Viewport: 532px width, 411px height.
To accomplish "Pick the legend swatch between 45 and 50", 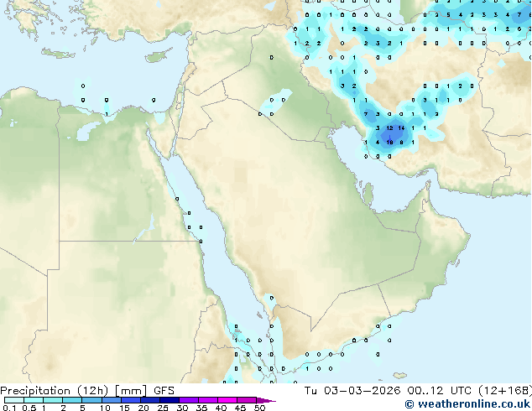I will (x=247, y=400).
